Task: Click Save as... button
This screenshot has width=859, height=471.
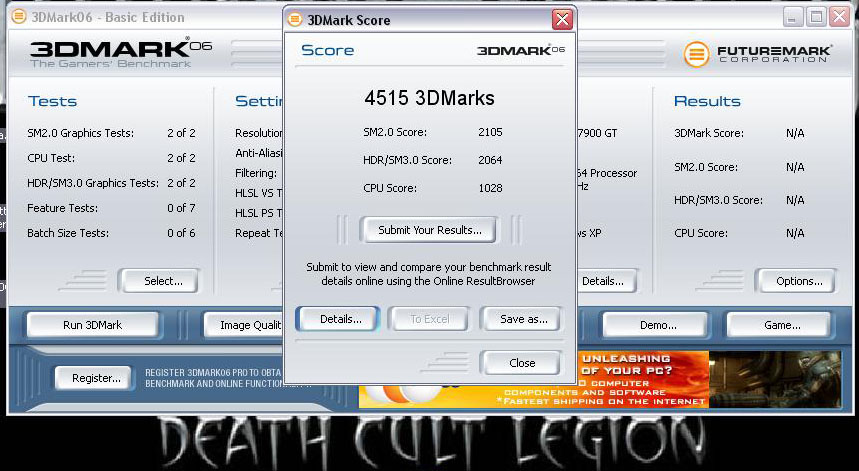Action: pos(523,319)
